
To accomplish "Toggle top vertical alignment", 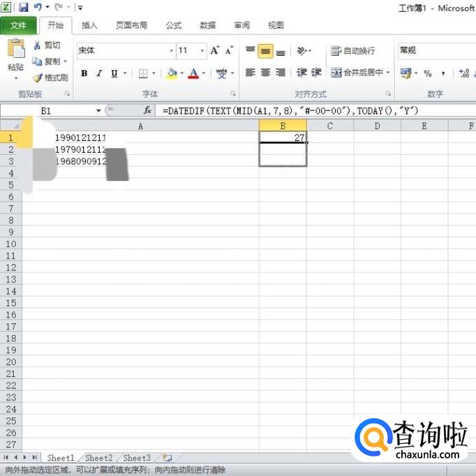I will 250,51.
